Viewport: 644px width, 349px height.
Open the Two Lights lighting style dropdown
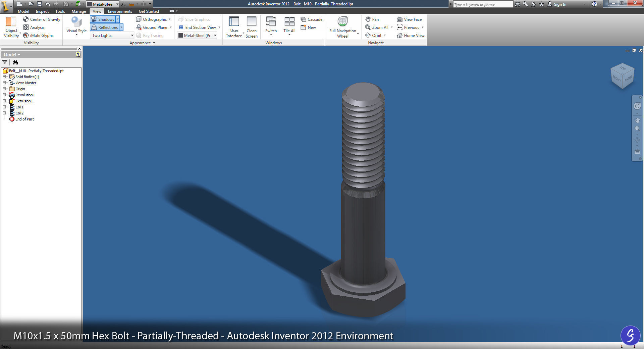pyautogui.click(x=112, y=36)
